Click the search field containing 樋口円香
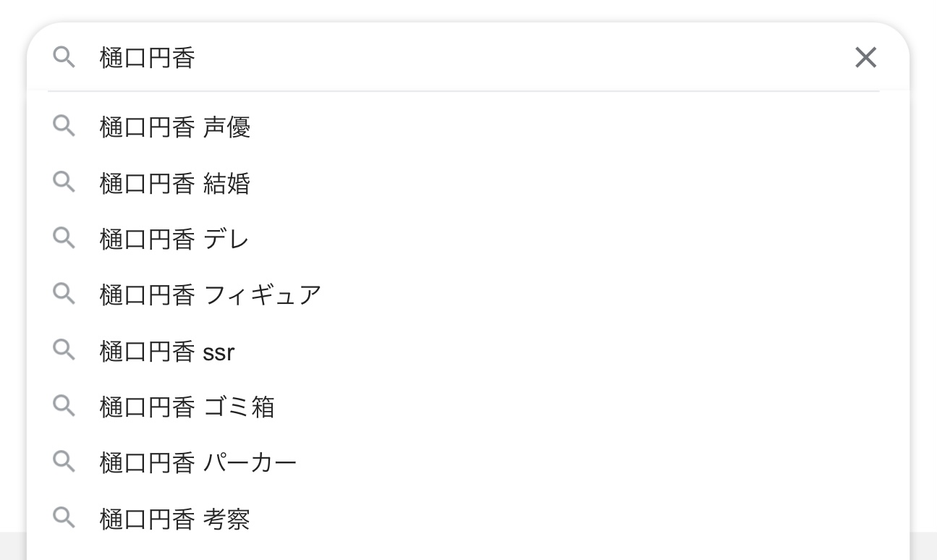Viewport: 937px width, 560px height. (467, 57)
